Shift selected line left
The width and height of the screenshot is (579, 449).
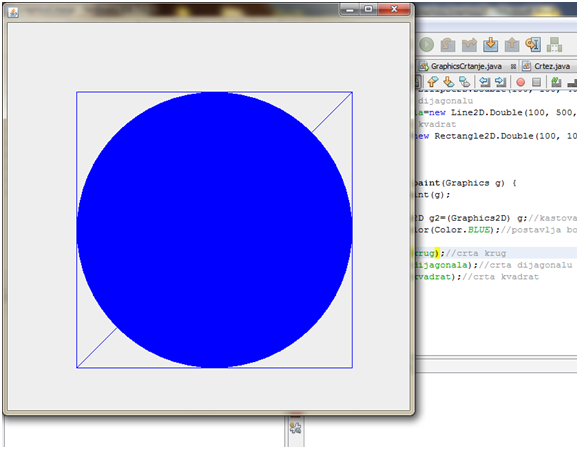[x=484, y=82]
